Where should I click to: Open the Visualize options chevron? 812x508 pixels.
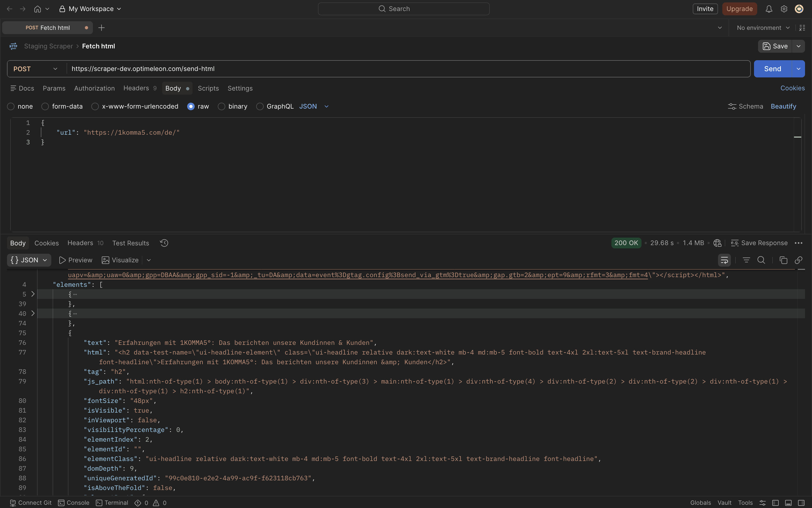coord(149,260)
